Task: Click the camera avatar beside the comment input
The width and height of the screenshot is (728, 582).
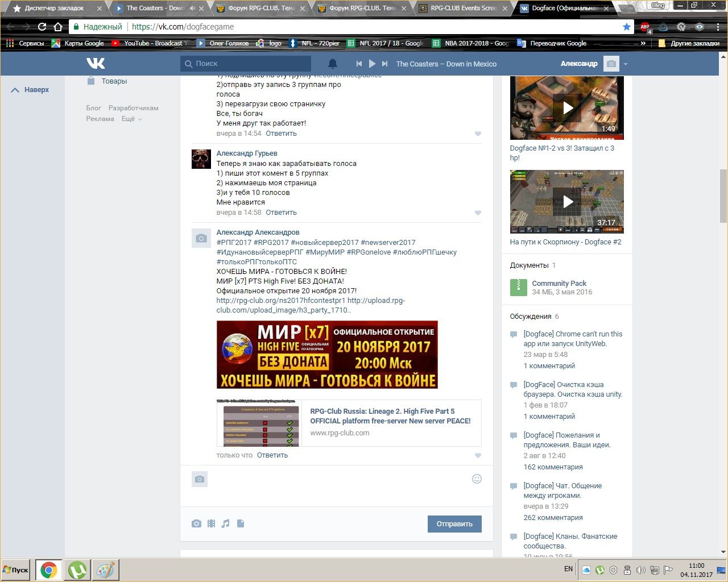Action: tap(200, 480)
